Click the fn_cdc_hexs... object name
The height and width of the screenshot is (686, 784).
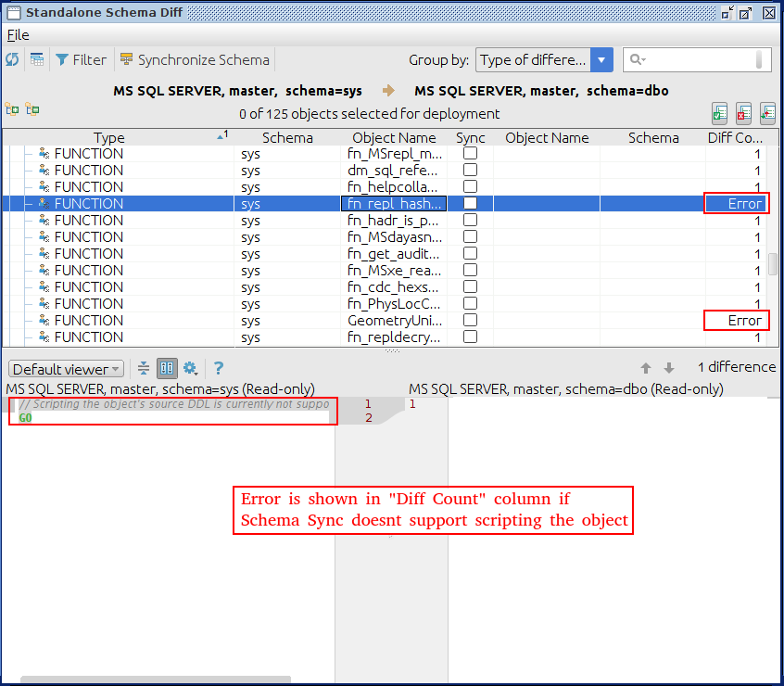pyautogui.click(x=394, y=287)
